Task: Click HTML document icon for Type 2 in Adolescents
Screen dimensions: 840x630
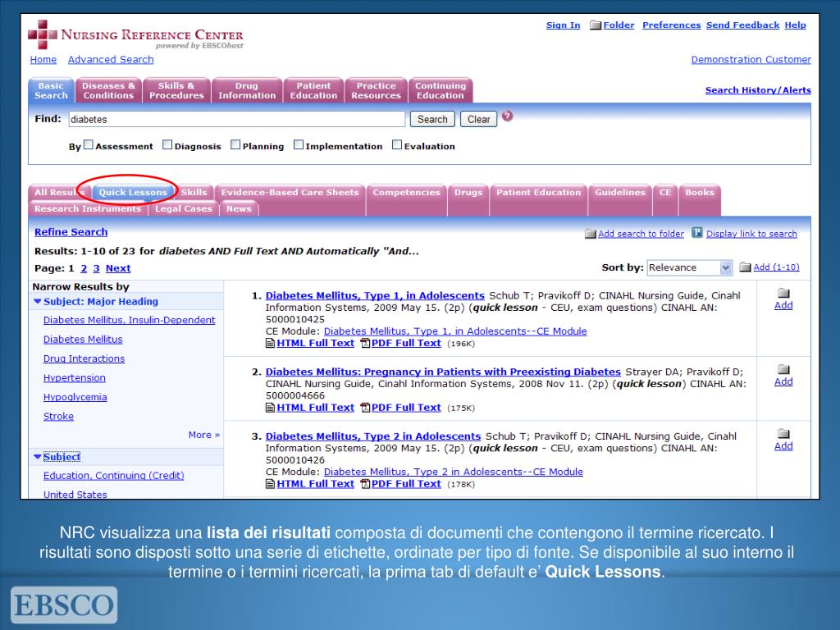Action: click(271, 484)
